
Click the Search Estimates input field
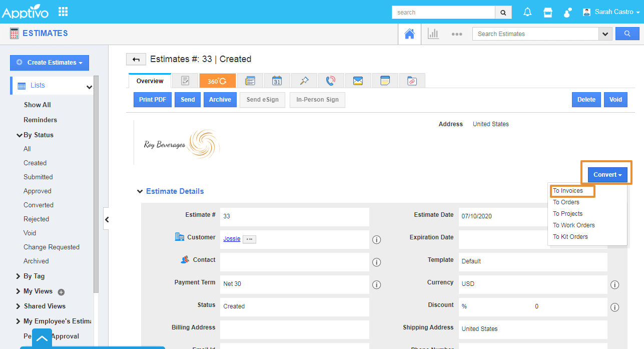tap(535, 34)
